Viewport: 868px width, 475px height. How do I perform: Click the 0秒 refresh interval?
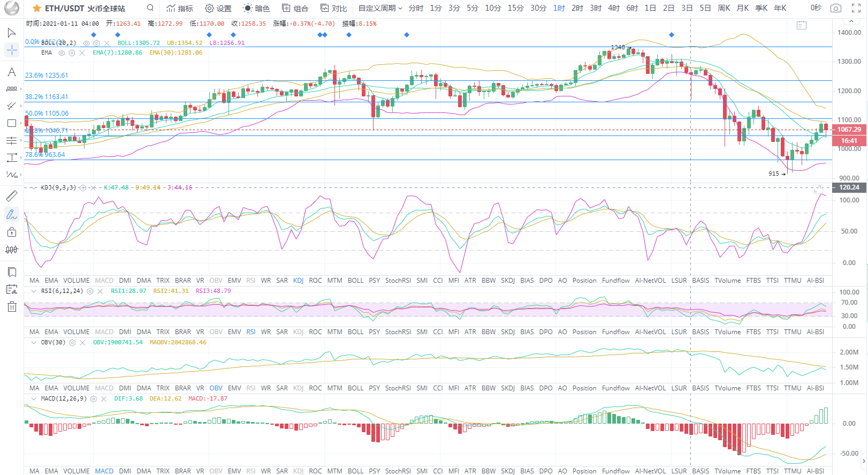coord(816,9)
